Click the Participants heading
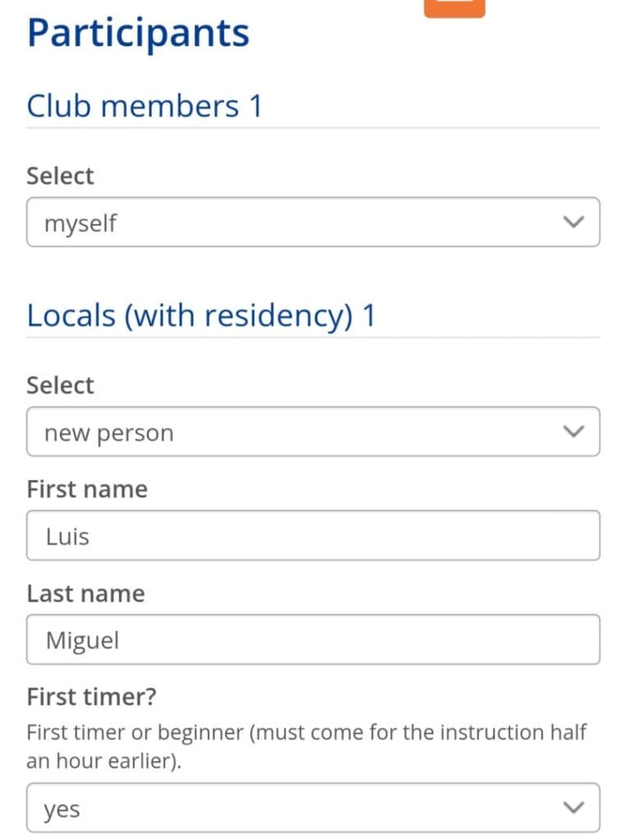The image size is (630, 840). (138, 33)
